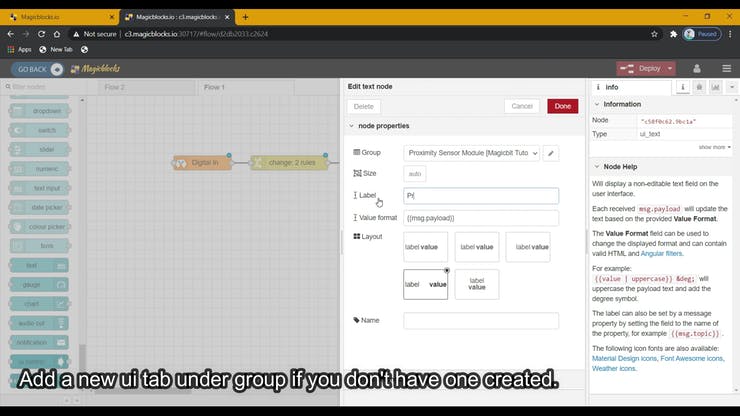Select the centered label value layout
This screenshot has height=416, width=740.
coord(477,247)
